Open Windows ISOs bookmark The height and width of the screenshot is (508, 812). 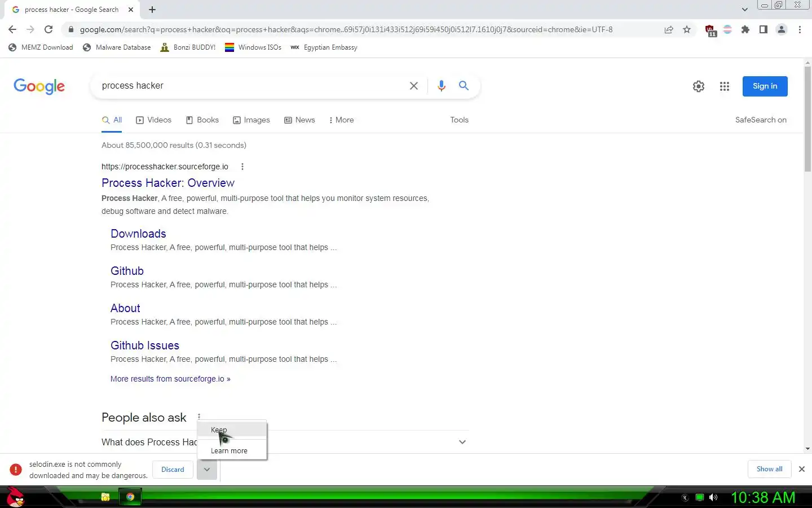tap(253, 47)
